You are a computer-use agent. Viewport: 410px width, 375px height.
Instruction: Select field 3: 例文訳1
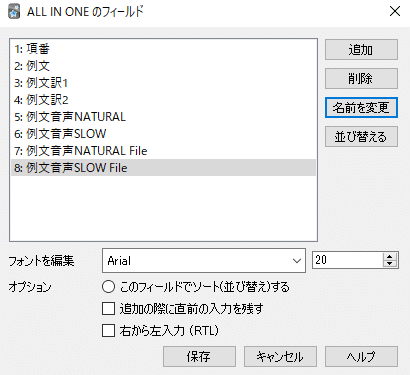click(x=163, y=83)
